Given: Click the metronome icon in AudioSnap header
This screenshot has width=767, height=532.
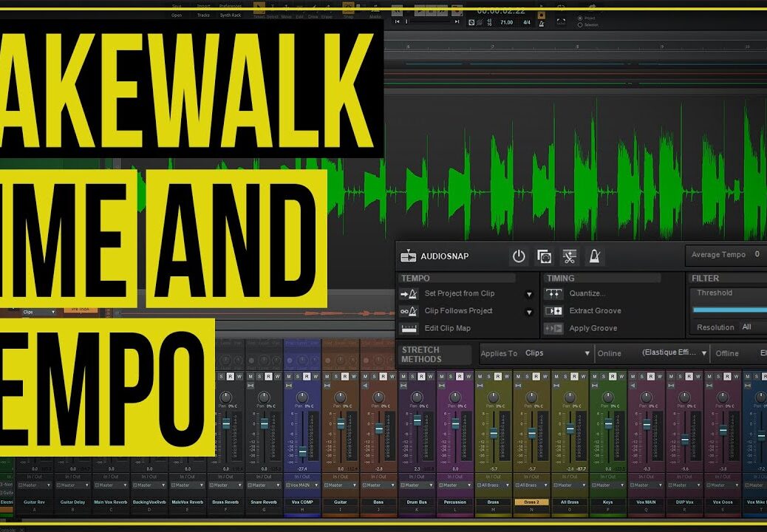Looking at the screenshot, I should (594, 256).
